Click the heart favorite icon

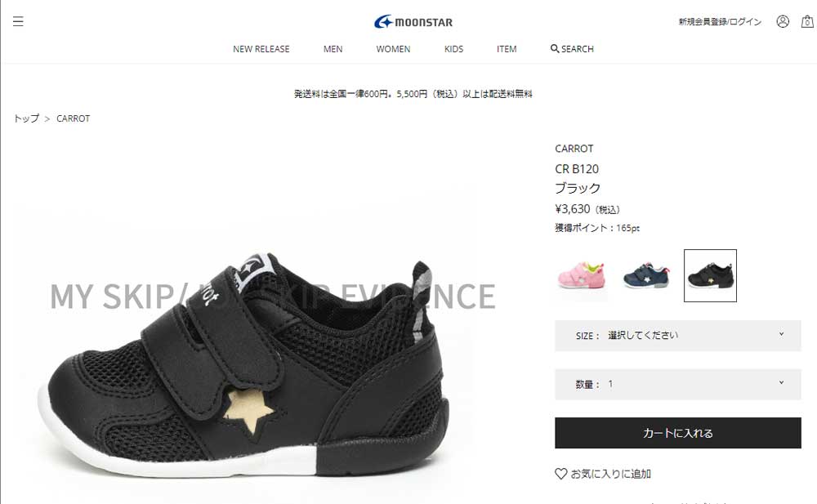560,474
